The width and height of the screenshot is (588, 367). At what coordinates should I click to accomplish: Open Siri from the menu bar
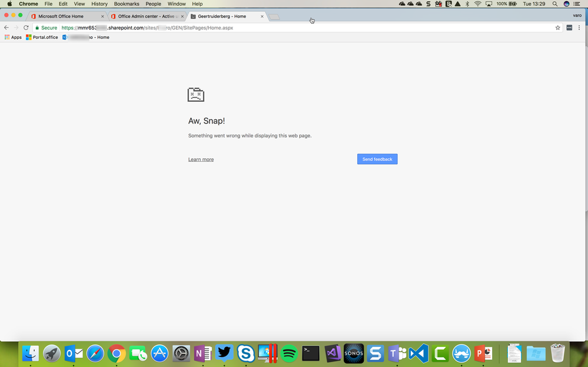click(567, 4)
